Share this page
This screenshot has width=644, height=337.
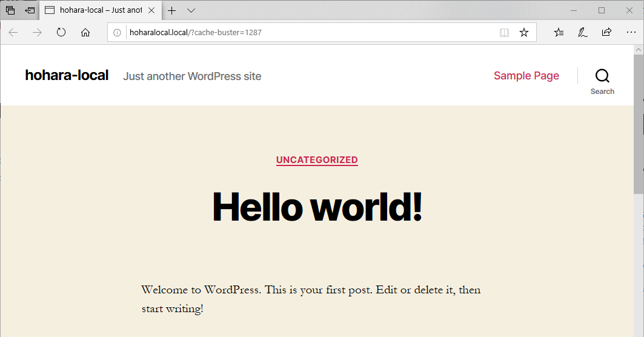pos(606,33)
